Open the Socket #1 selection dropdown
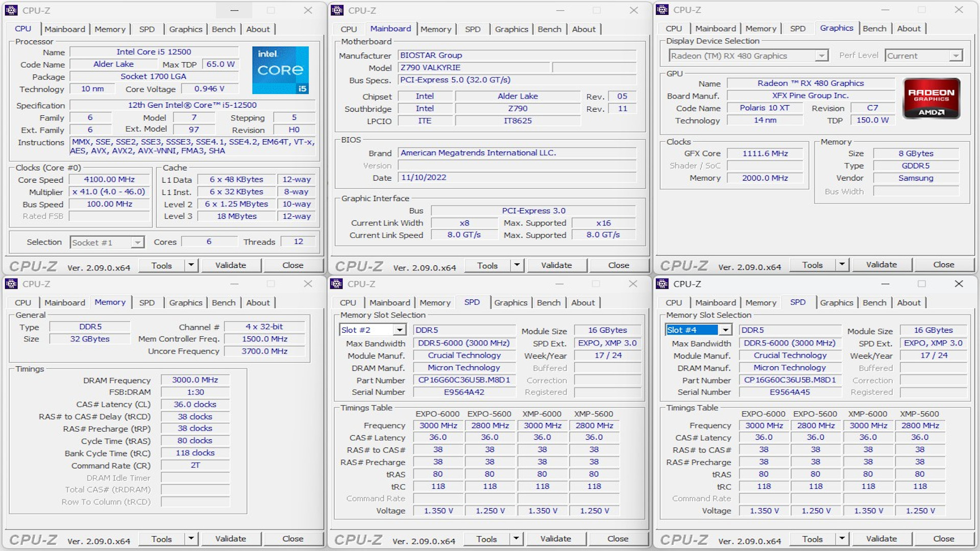This screenshot has width=980, height=551. (x=137, y=243)
